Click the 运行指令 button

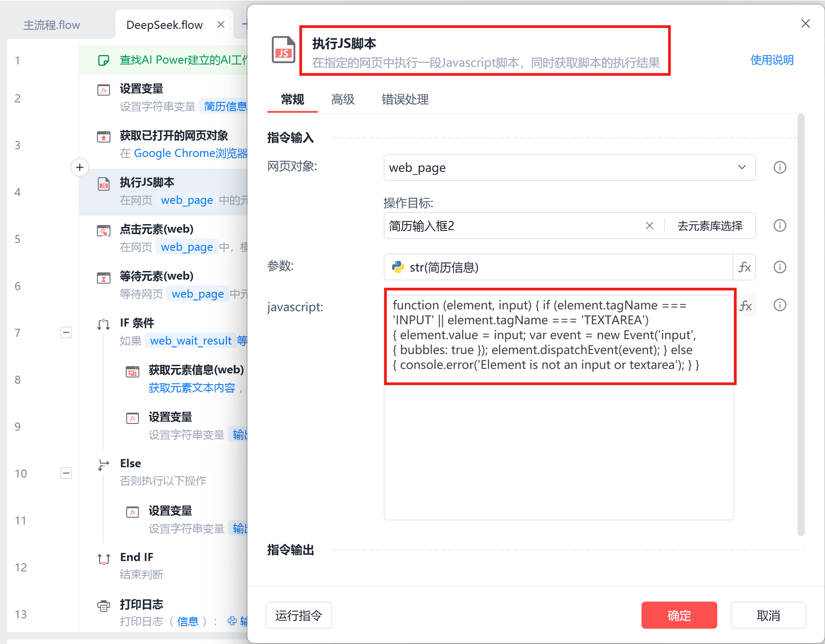pyautogui.click(x=298, y=615)
